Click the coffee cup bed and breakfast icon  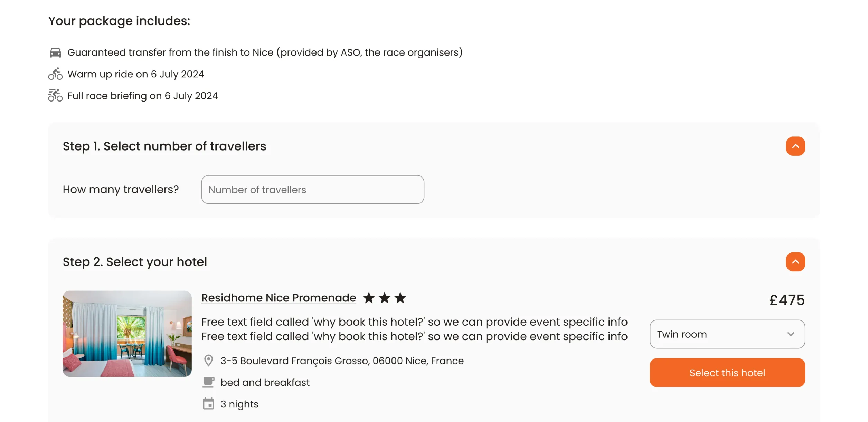pyautogui.click(x=208, y=382)
